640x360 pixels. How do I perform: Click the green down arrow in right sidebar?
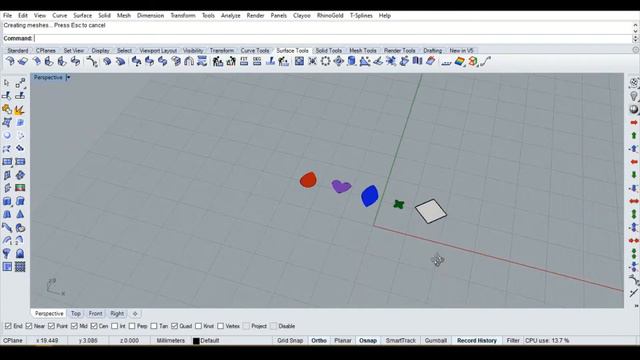coord(633,175)
